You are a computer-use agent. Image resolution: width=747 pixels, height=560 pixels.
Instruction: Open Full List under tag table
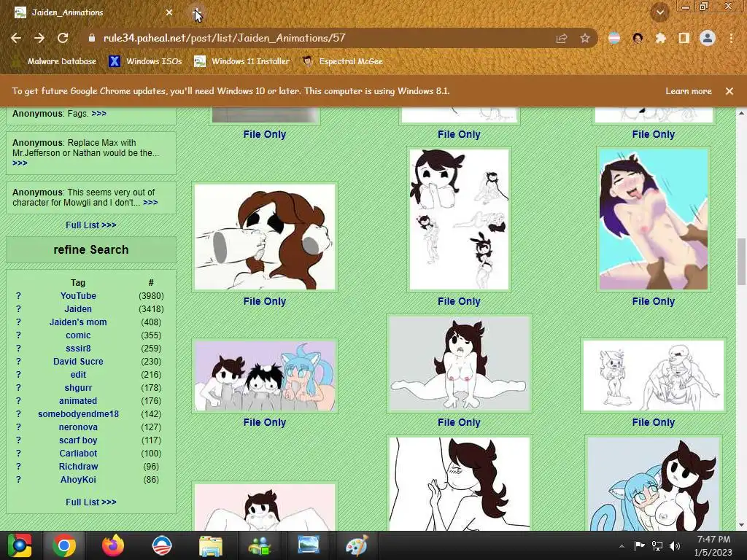pos(91,502)
